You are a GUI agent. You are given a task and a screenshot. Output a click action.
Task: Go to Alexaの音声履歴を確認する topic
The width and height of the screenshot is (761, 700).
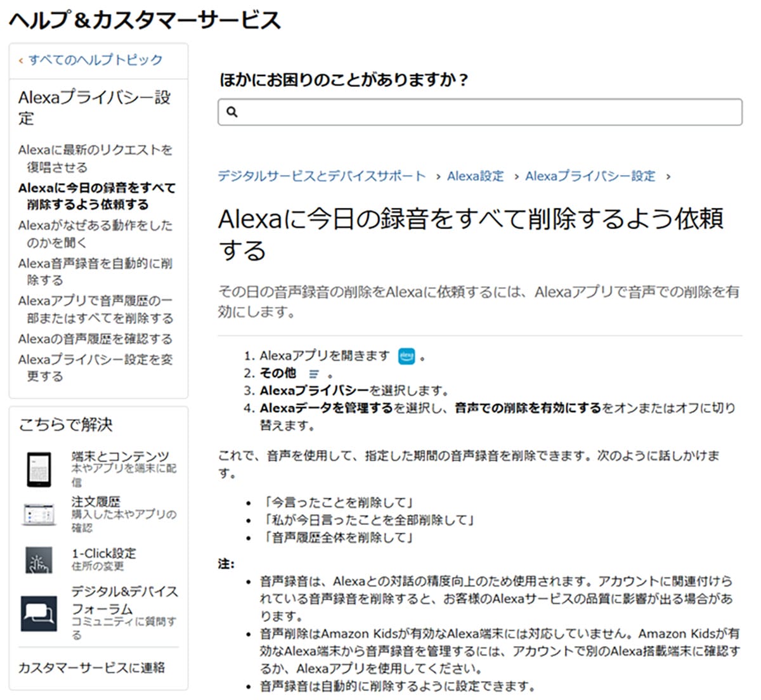pyautogui.click(x=95, y=339)
